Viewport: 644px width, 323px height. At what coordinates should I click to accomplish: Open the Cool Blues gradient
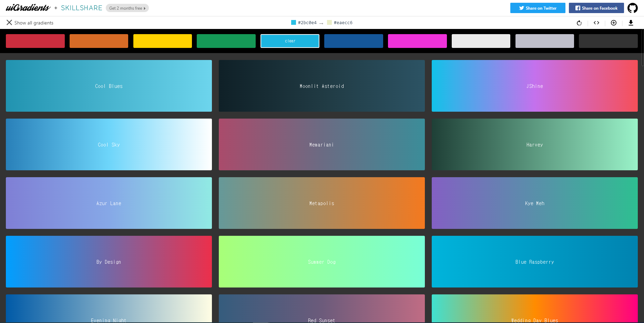pyautogui.click(x=109, y=86)
